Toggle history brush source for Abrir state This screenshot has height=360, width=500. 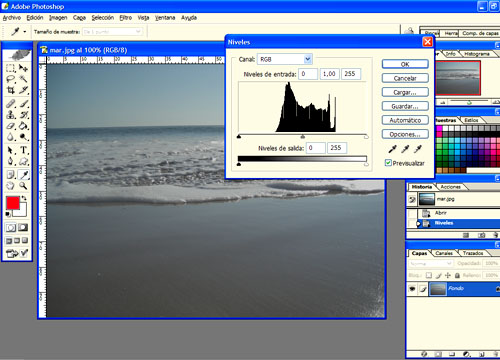click(x=412, y=213)
